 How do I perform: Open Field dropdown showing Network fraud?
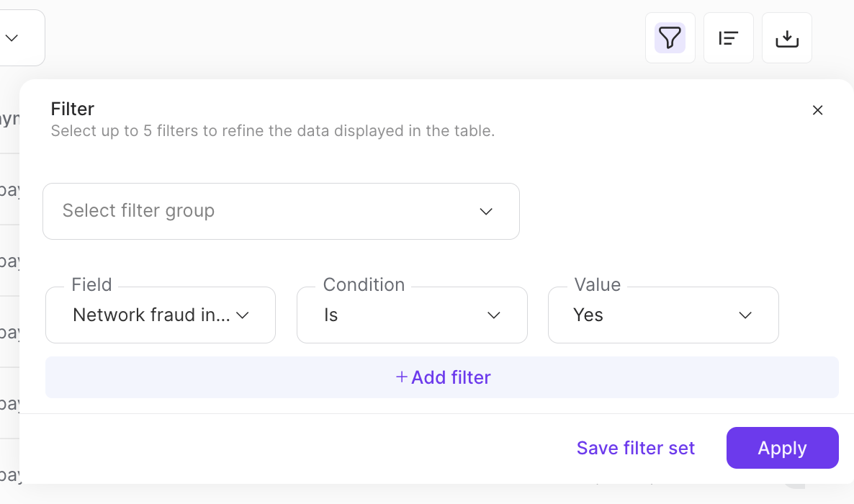tap(160, 315)
